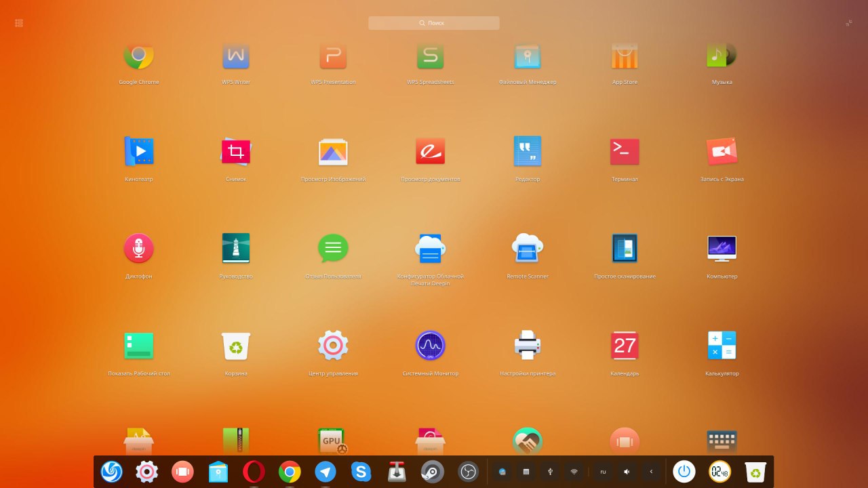
Task: Launch the Редактор text editor
Action: coord(528,151)
